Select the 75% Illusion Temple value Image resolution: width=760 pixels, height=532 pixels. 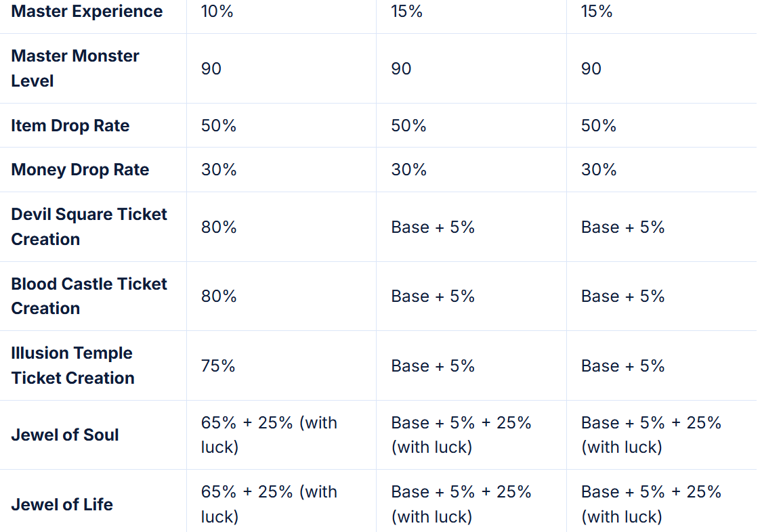[218, 365]
